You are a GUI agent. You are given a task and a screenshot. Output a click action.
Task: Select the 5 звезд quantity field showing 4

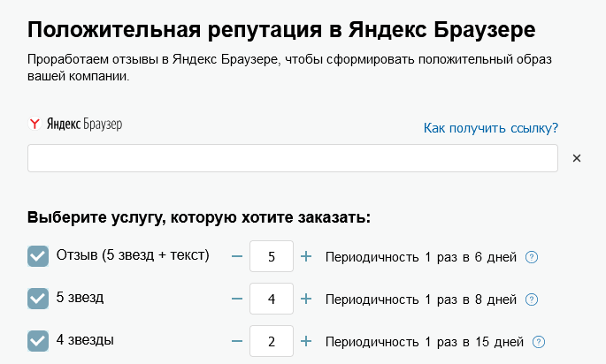272,300
